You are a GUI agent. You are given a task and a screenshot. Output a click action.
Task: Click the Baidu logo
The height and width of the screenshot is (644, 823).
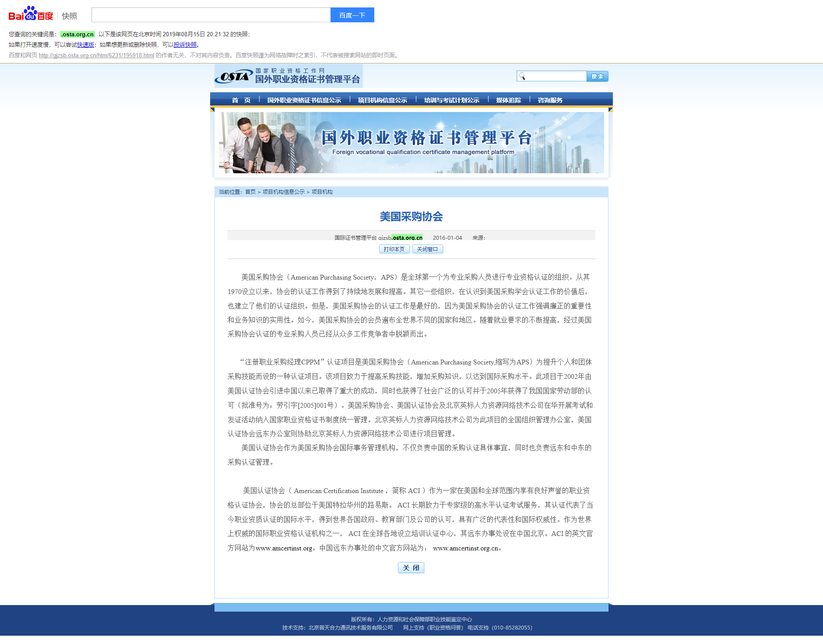tap(31, 14)
